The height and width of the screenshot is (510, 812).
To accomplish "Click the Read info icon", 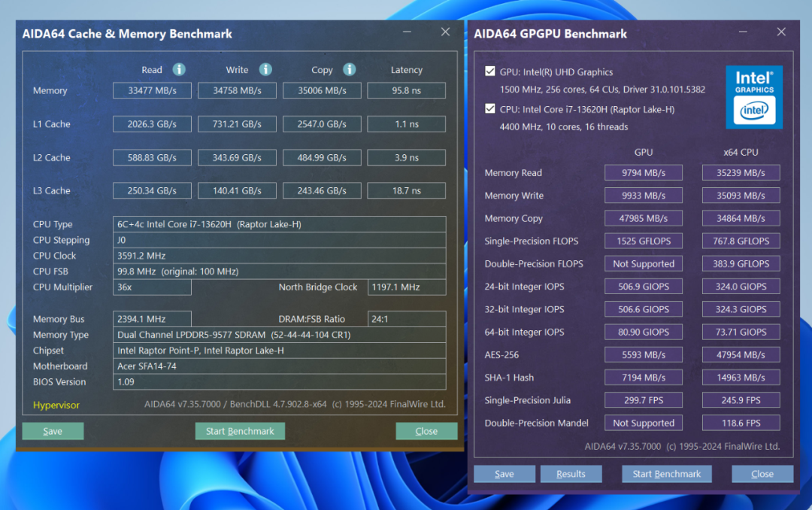I will (x=179, y=69).
